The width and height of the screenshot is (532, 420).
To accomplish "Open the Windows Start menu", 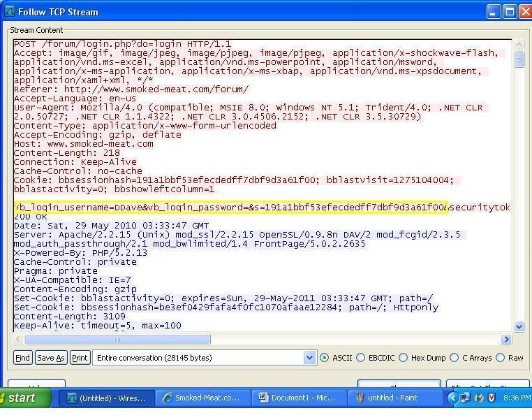I will click(x=26, y=398).
